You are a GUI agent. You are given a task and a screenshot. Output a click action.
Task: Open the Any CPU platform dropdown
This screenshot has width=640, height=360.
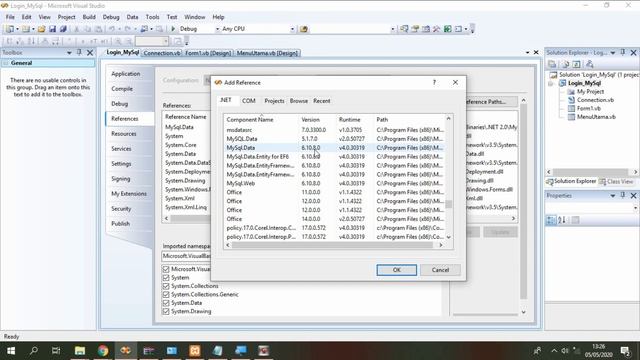click(x=292, y=29)
